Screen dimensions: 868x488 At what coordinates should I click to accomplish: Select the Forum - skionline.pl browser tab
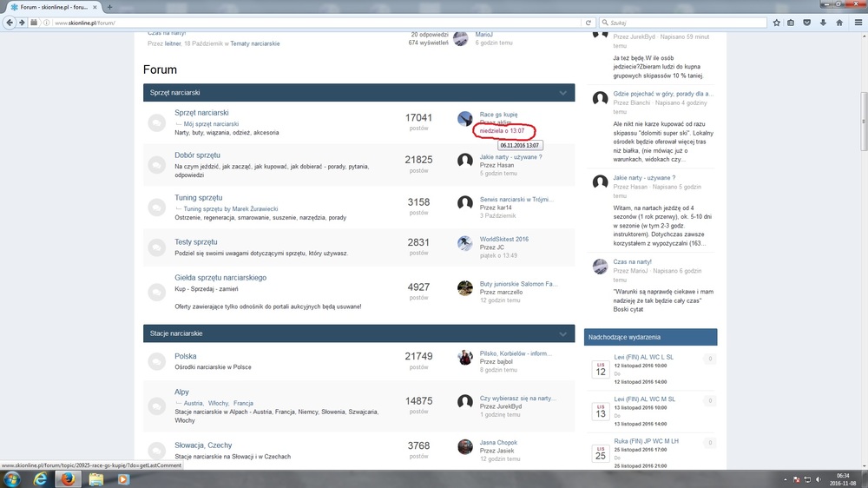tap(54, 7)
